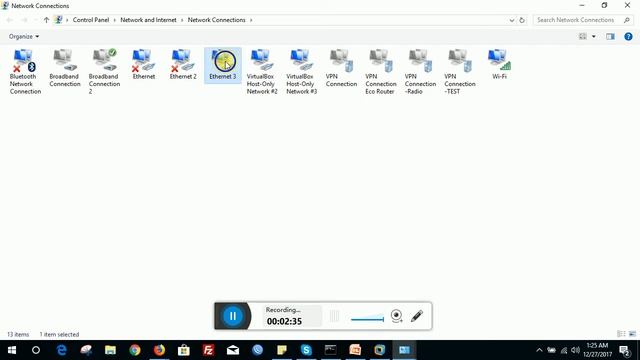Refresh the Network Connections view
Viewport: 640px width, 360px height.
click(522, 20)
